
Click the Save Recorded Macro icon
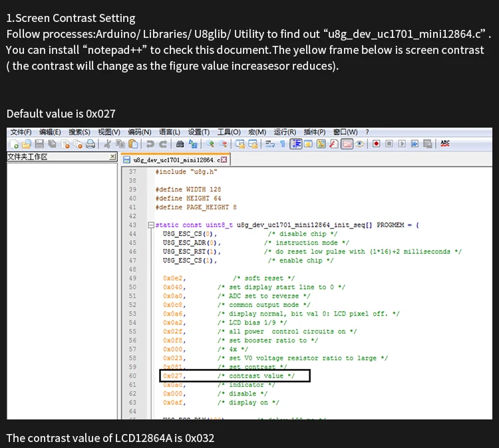[428, 144]
